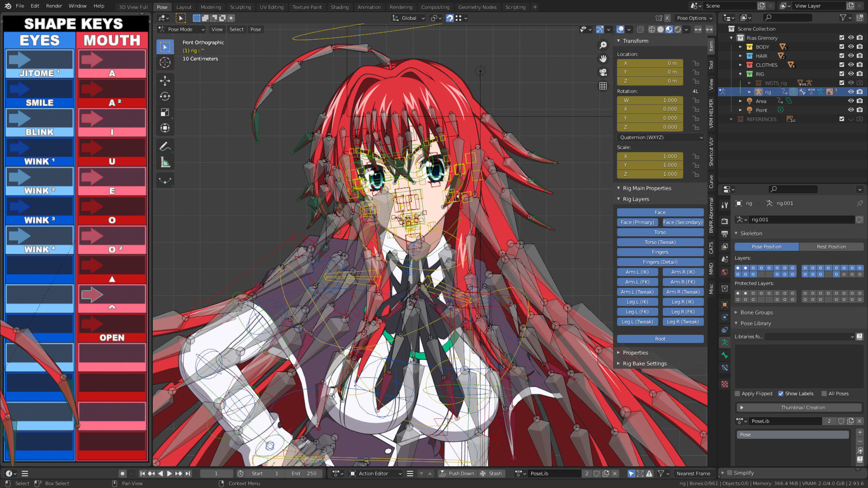The width and height of the screenshot is (868, 488).
Task: Open the Select menu in viewport header
Action: [x=236, y=29]
